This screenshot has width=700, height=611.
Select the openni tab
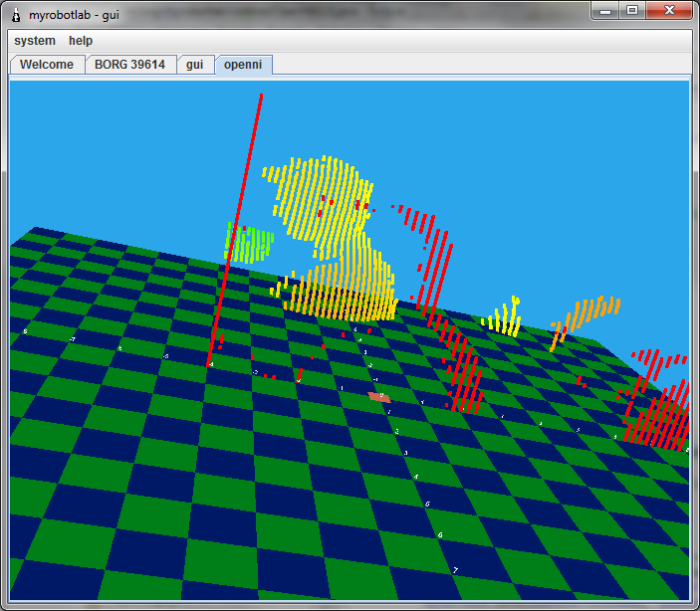(243, 65)
